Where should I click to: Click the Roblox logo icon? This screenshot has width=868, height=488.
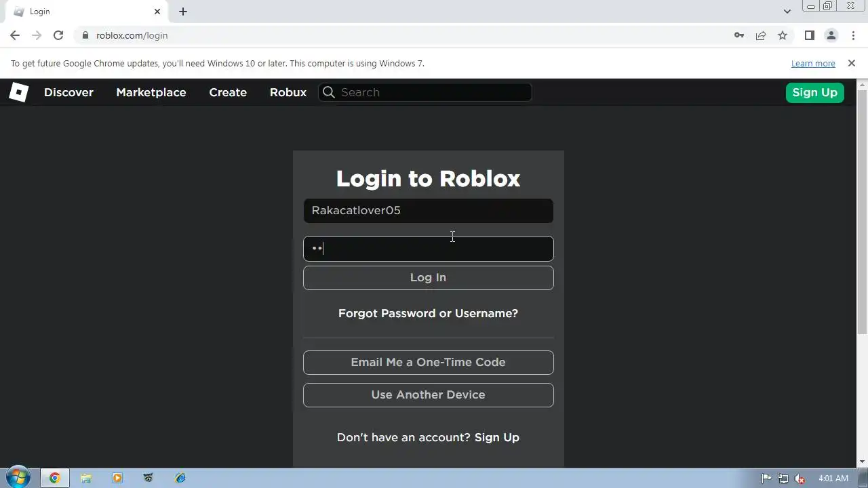(x=19, y=92)
